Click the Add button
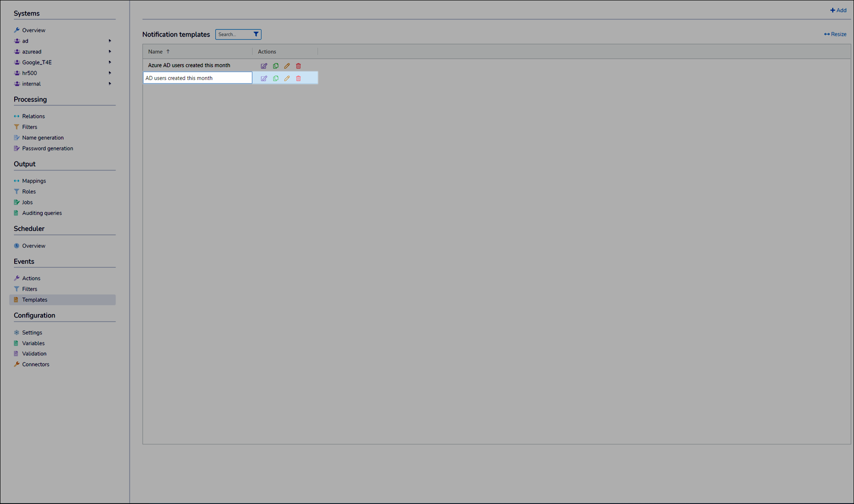The height and width of the screenshot is (504, 854). tap(838, 10)
